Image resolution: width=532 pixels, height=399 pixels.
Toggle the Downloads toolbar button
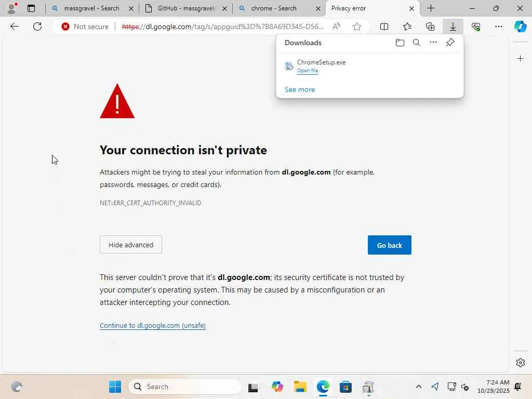(x=453, y=26)
